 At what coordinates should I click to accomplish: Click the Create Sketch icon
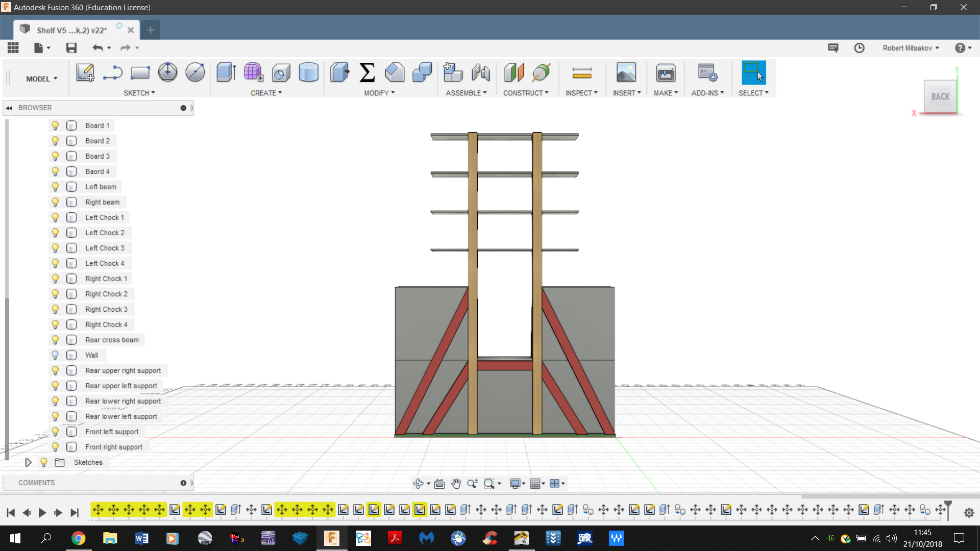[85, 72]
